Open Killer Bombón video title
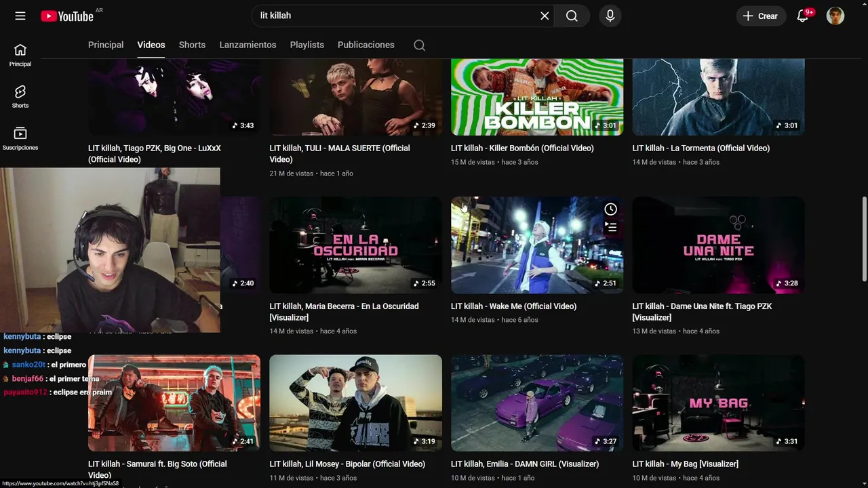Screen dimensions: 868x488 pyautogui.click(x=522, y=148)
